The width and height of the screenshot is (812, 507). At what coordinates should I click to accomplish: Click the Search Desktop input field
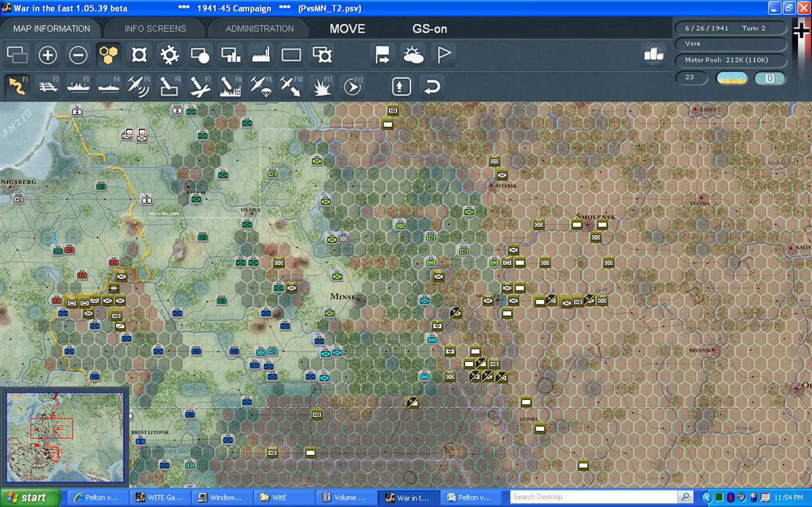(593, 497)
